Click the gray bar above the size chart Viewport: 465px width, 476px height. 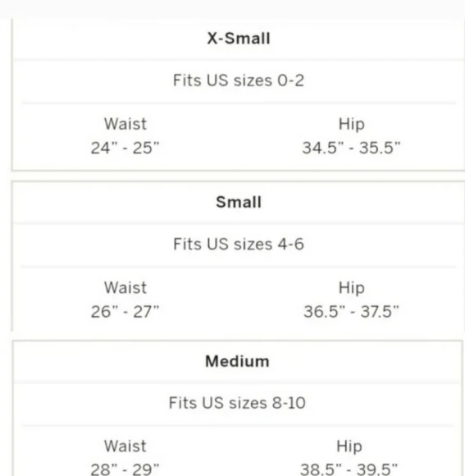[232, 9]
